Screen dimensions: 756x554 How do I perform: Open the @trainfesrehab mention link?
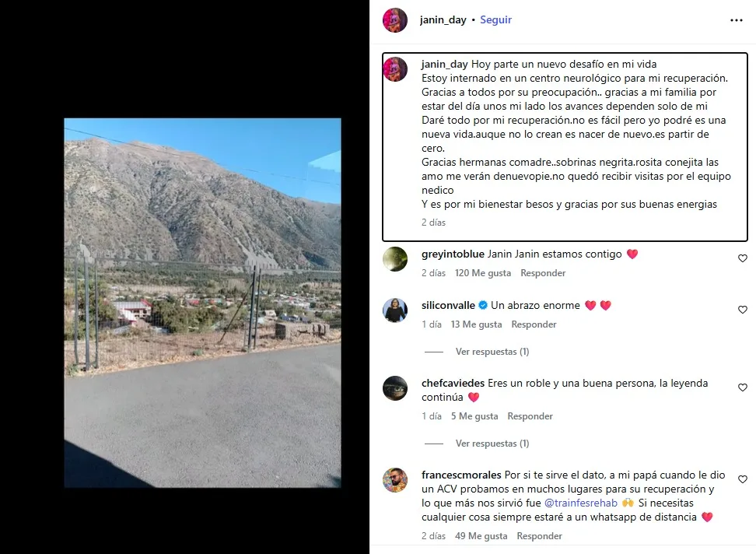(580, 503)
